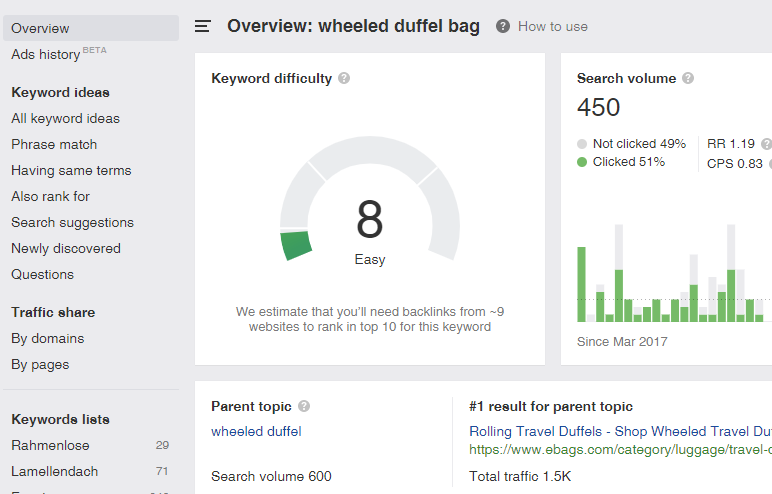The width and height of the screenshot is (772, 494).
Task: Select Having same terms report
Action: pos(71,170)
